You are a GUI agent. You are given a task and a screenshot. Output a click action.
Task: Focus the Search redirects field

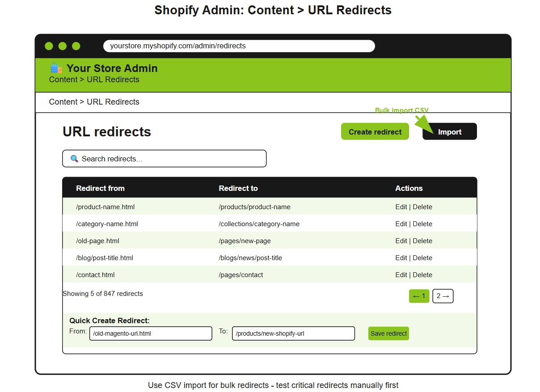[x=165, y=159]
